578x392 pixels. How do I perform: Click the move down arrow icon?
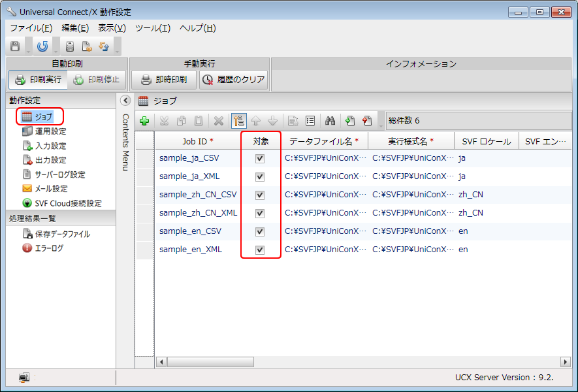click(273, 121)
